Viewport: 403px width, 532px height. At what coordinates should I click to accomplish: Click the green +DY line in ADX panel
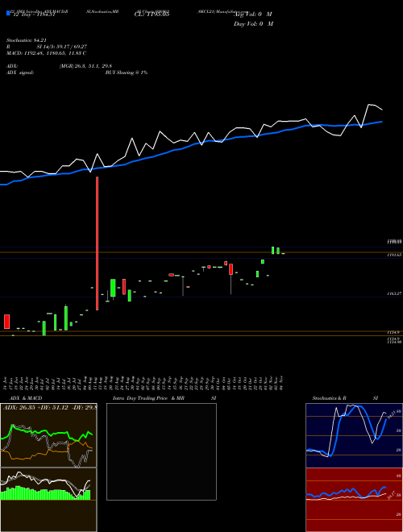click(x=48, y=434)
